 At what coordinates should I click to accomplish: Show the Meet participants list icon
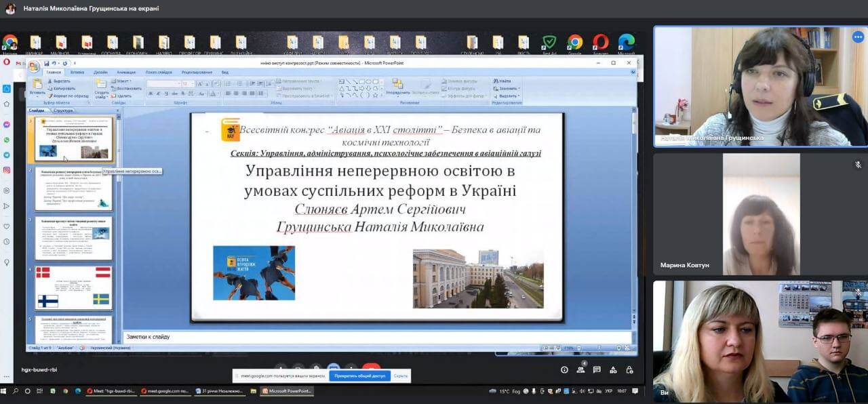(581, 369)
